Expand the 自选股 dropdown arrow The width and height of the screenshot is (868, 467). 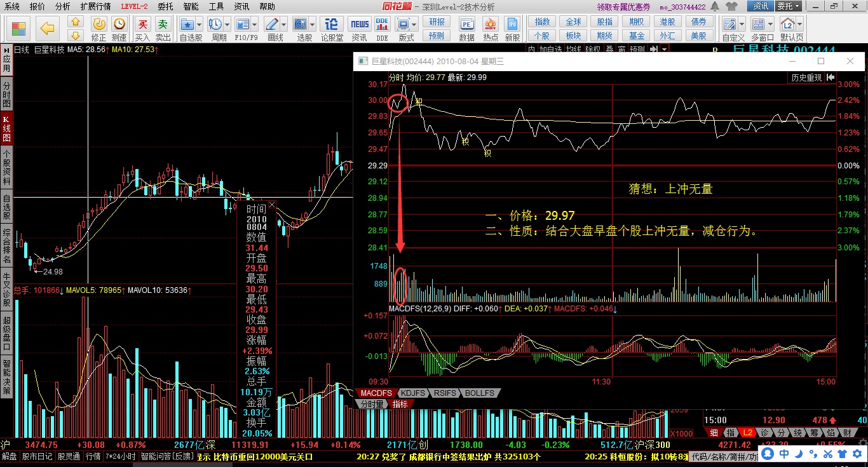click(200, 24)
